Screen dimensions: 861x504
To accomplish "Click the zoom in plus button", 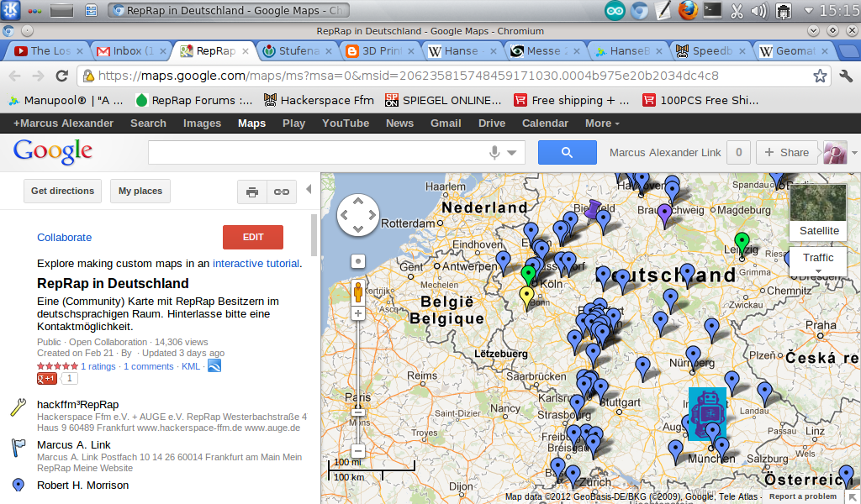I will click(x=358, y=313).
